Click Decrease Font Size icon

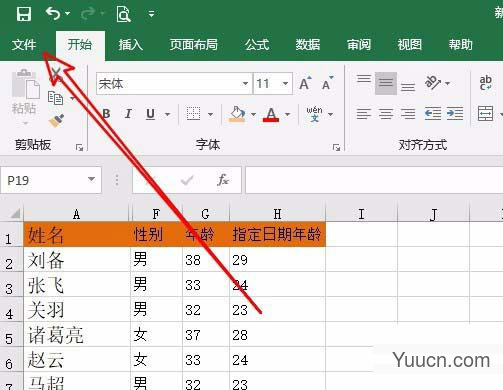click(x=327, y=83)
